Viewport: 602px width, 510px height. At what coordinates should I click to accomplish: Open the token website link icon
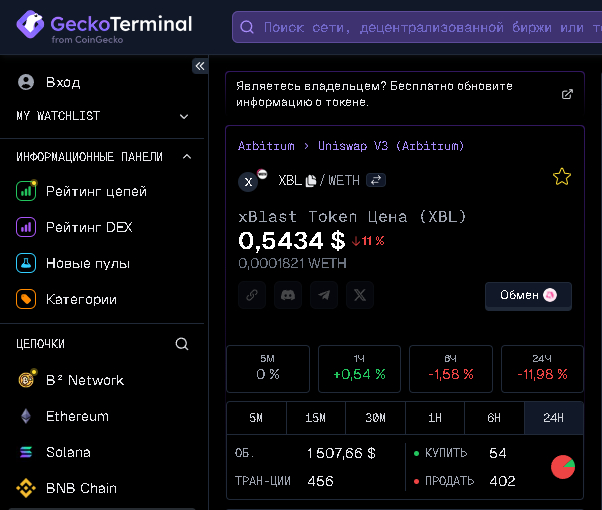click(252, 295)
